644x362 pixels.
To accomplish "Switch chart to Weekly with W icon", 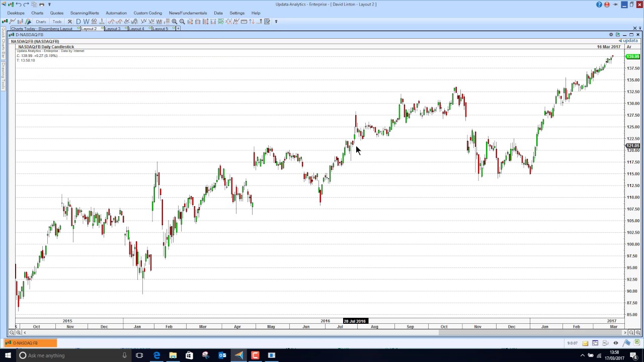I will [x=86, y=22].
